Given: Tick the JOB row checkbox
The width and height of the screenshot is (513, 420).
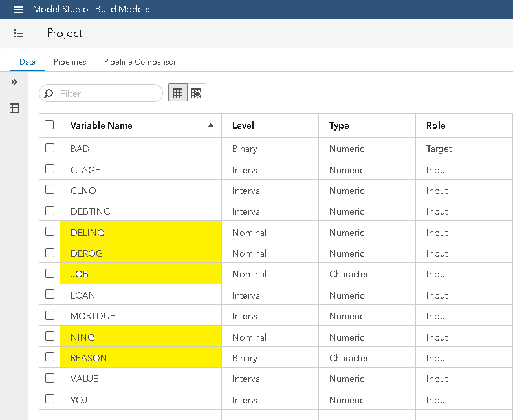Looking at the screenshot, I should tap(50, 274).
